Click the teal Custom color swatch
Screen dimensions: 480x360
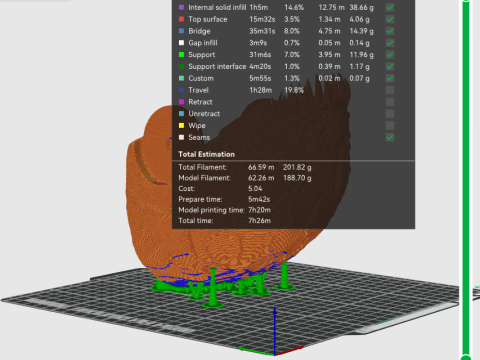181,78
